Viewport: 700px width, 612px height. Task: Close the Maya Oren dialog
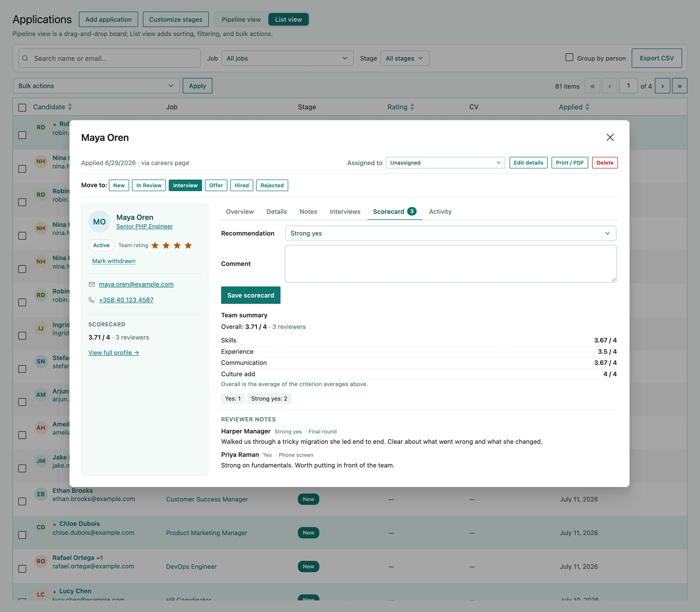coord(610,137)
